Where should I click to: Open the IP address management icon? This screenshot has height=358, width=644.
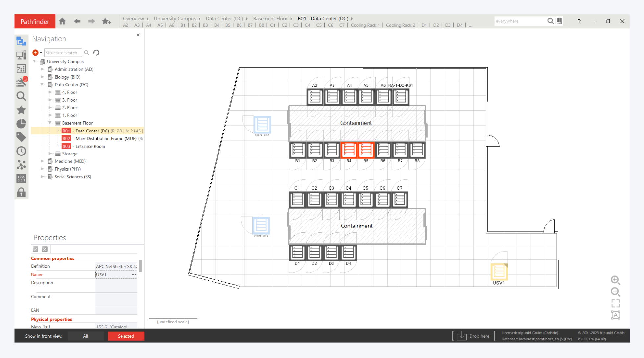pos(21,179)
